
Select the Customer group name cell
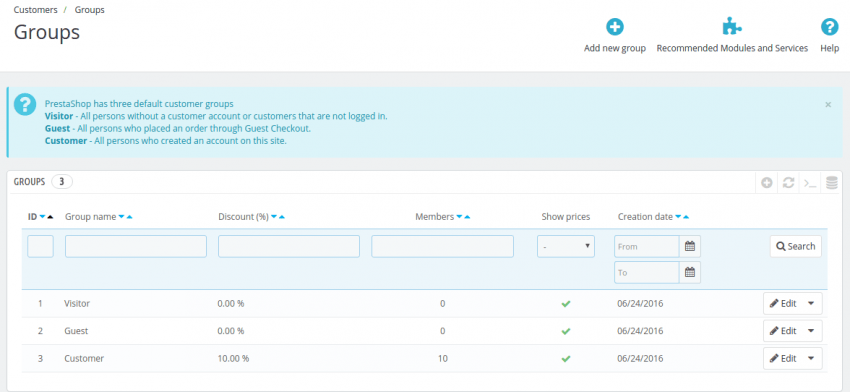[x=84, y=358]
